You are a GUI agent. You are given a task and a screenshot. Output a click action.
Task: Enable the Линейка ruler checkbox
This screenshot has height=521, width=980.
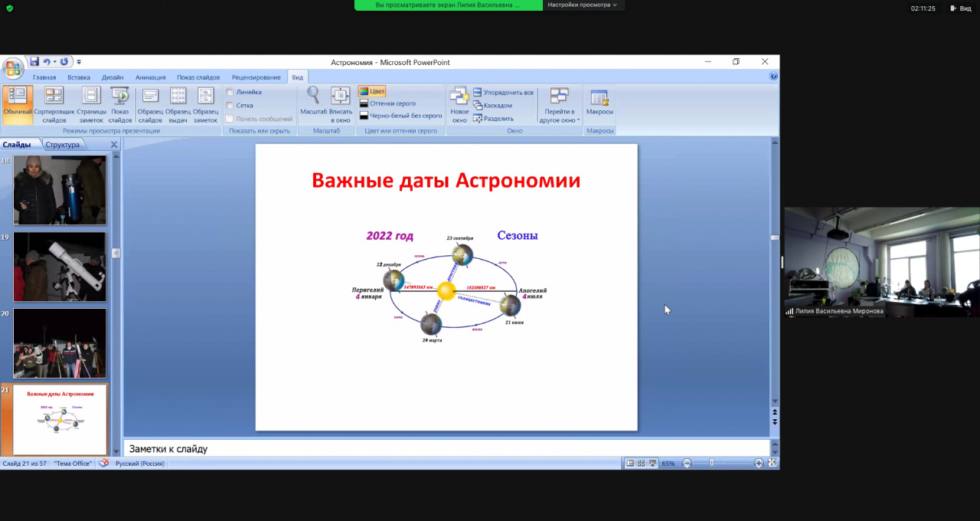coord(230,92)
